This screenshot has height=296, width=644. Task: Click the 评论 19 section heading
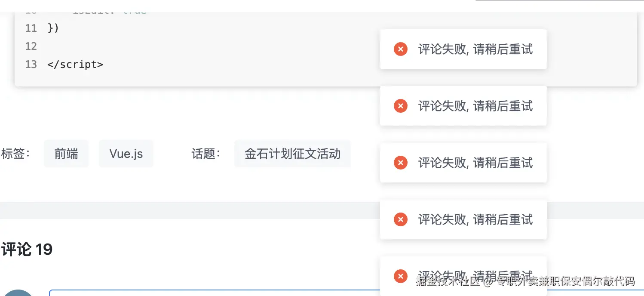coord(27,249)
